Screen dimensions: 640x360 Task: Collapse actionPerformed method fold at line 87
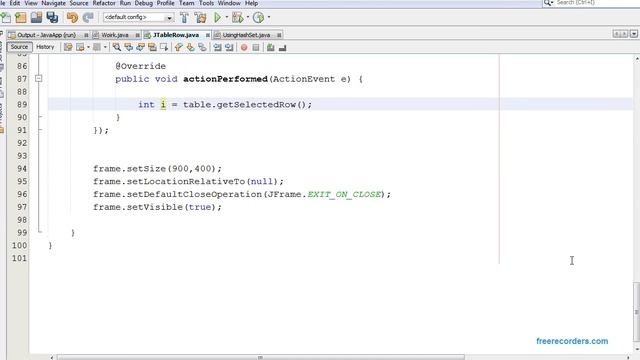(38, 78)
